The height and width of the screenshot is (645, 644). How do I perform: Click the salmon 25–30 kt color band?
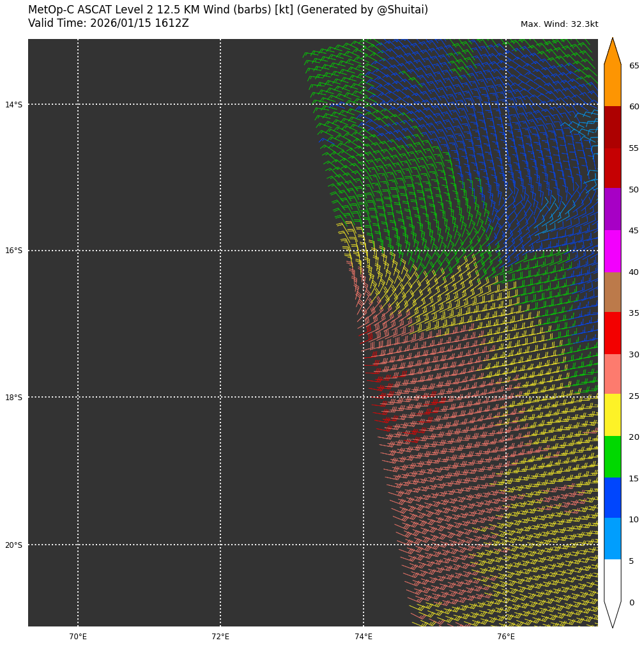(x=612, y=374)
